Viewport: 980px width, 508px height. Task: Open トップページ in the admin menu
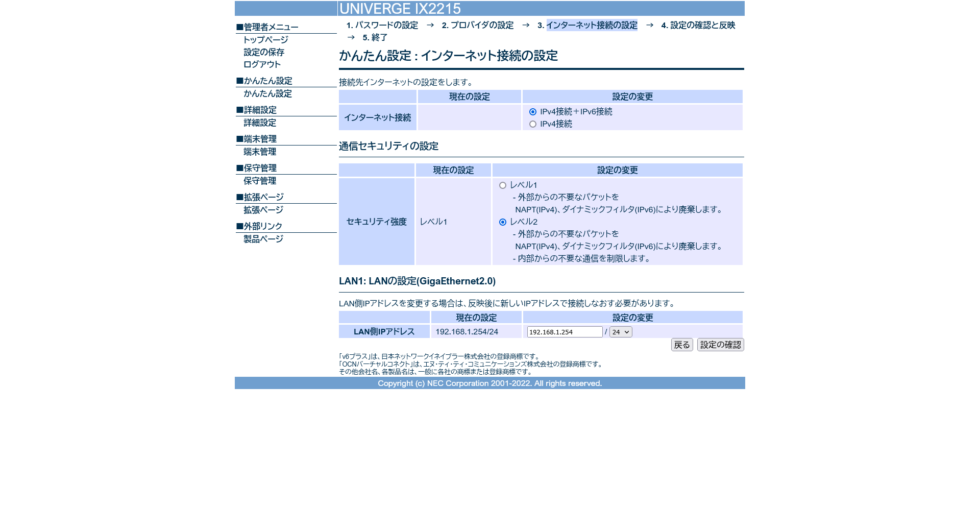[x=265, y=40]
